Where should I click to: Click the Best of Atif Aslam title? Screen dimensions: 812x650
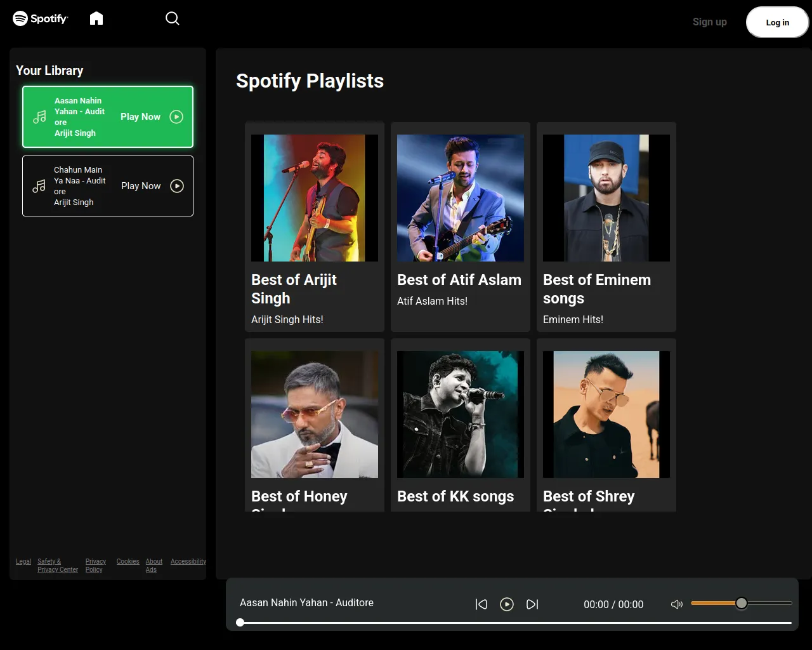pos(459,280)
